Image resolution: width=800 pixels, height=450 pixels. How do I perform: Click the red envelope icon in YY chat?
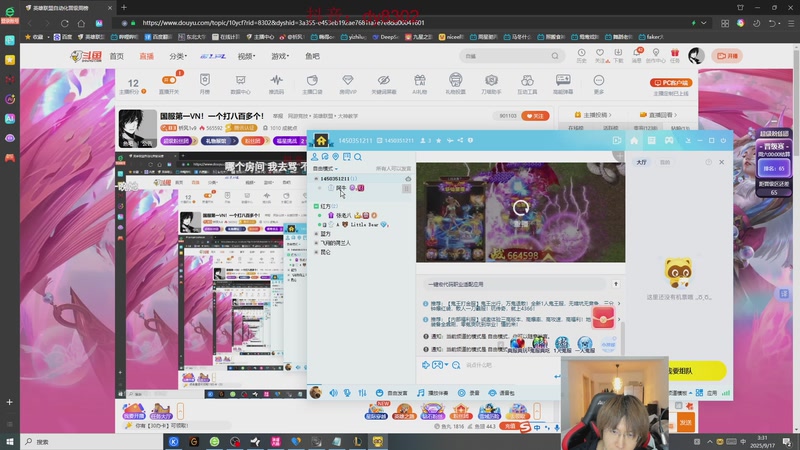tap(603, 317)
